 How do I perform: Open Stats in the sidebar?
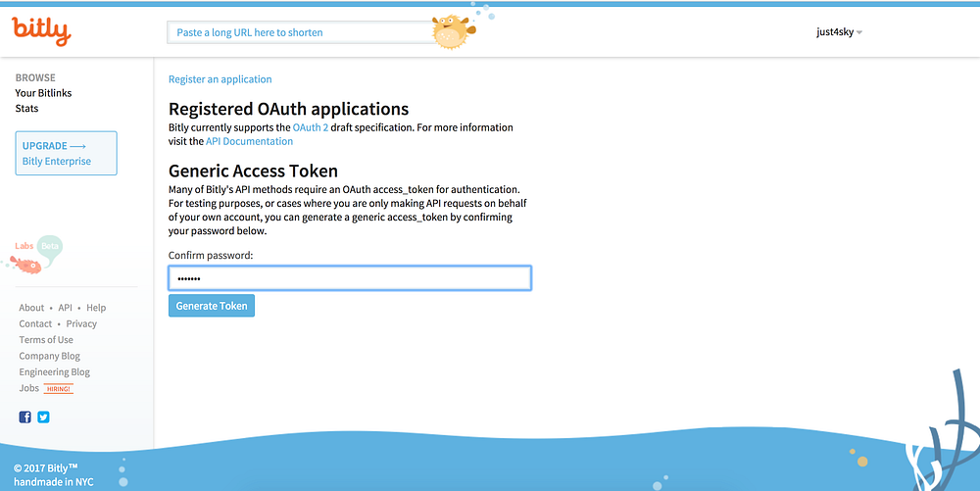tap(26, 108)
